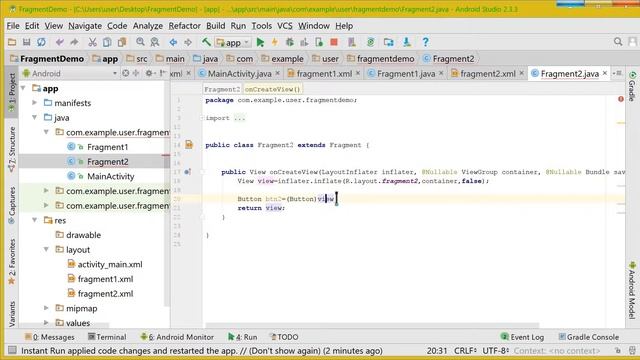Screen dimensions: 640x360
Task: Apply changes with lightning icon
Action: (x=275, y=42)
